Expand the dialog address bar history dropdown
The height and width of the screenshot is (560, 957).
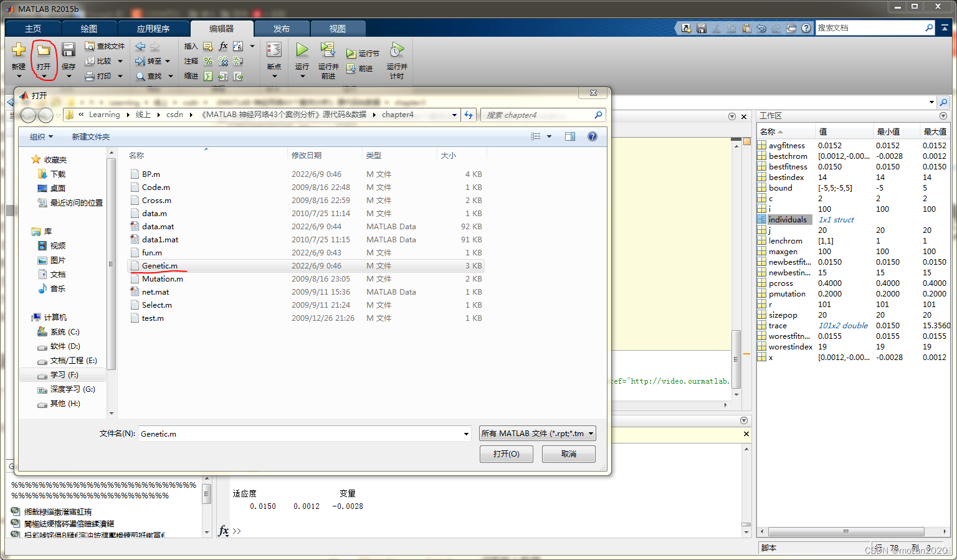pos(454,115)
